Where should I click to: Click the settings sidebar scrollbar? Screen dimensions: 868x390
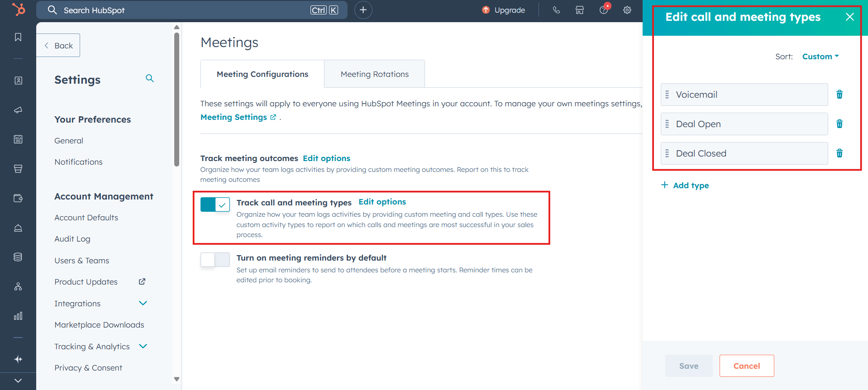point(176,100)
